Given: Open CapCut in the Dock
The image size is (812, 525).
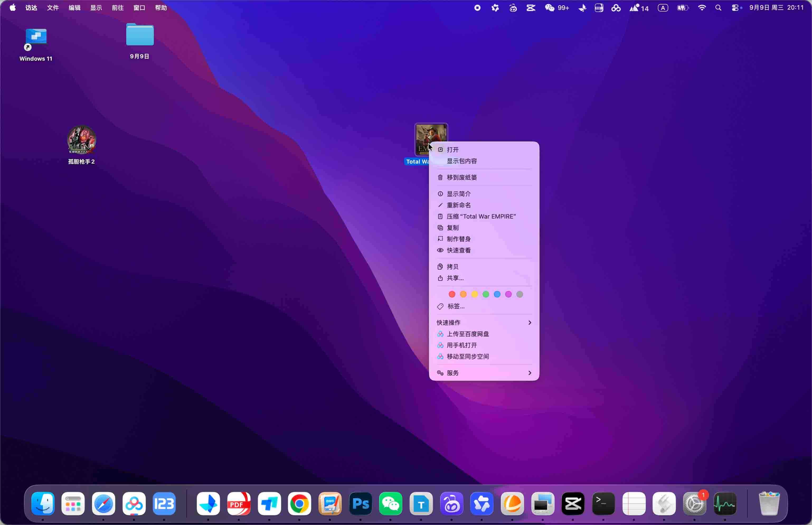Looking at the screenshot, I should 573,504.
